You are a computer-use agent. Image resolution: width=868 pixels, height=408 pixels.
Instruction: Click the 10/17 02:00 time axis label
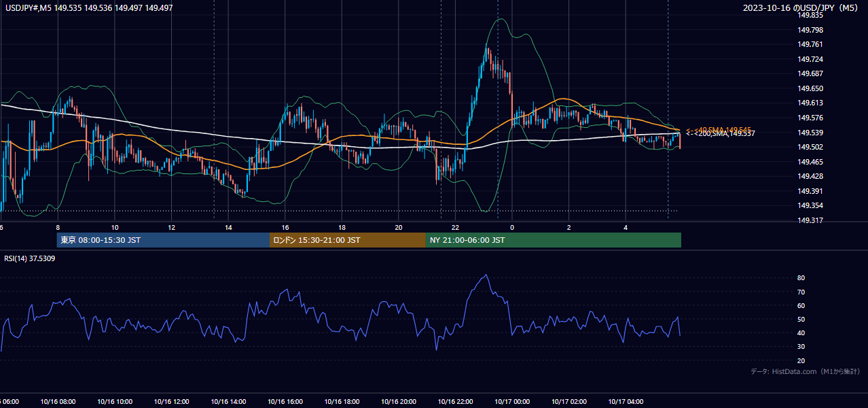(x=569, y=402)
